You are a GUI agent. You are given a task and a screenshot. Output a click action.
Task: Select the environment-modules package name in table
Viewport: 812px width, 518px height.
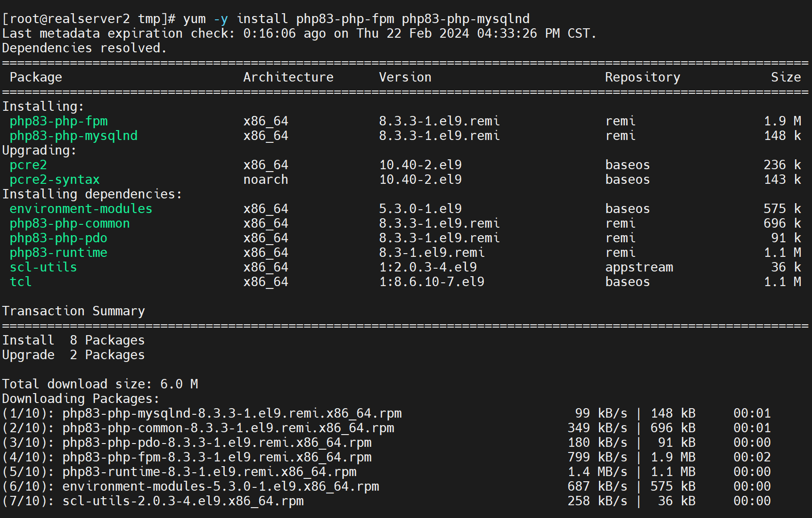81,209
